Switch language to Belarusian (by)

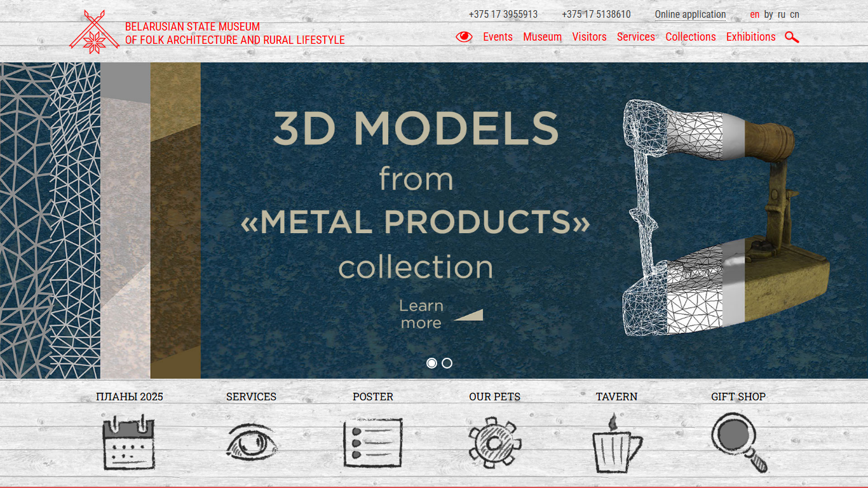pos(769,15)
